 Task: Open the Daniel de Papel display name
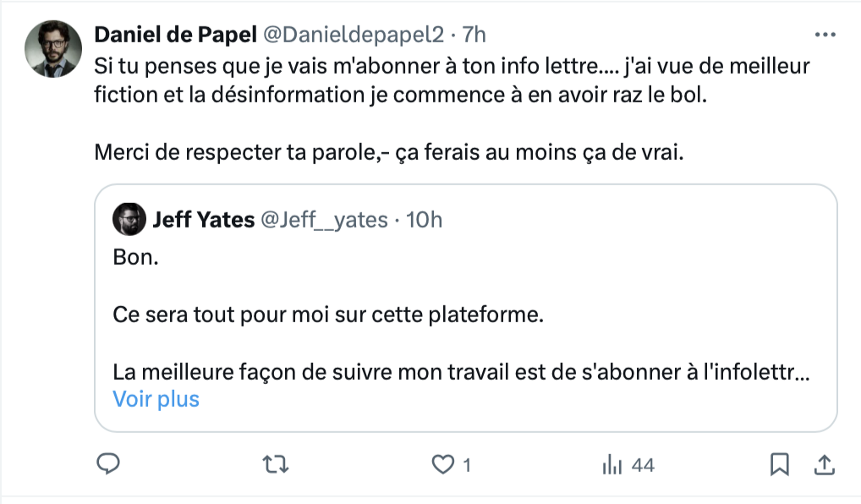(x=176, y=35)
